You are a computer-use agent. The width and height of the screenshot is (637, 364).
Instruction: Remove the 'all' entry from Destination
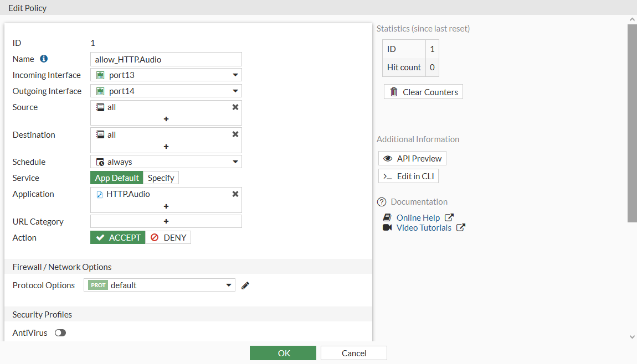[235, 134]
